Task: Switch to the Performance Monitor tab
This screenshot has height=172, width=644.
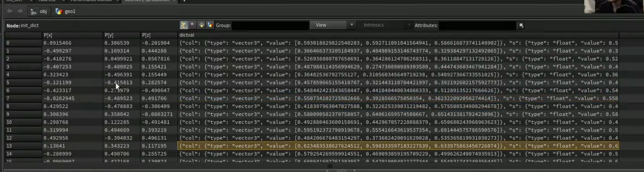Action: (x=91, y=1)
